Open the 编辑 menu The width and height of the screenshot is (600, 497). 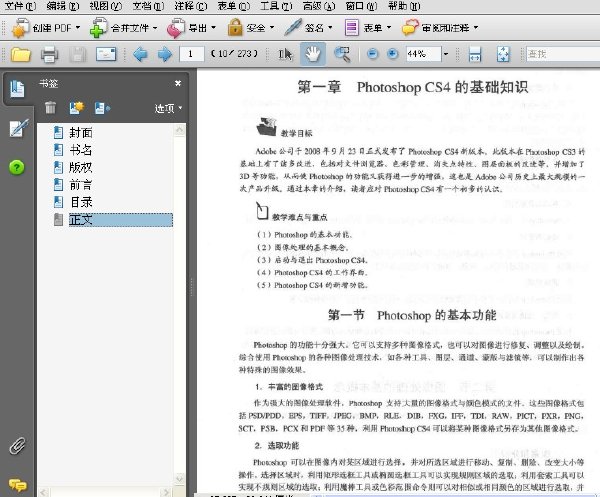click(x=63, y=6)
